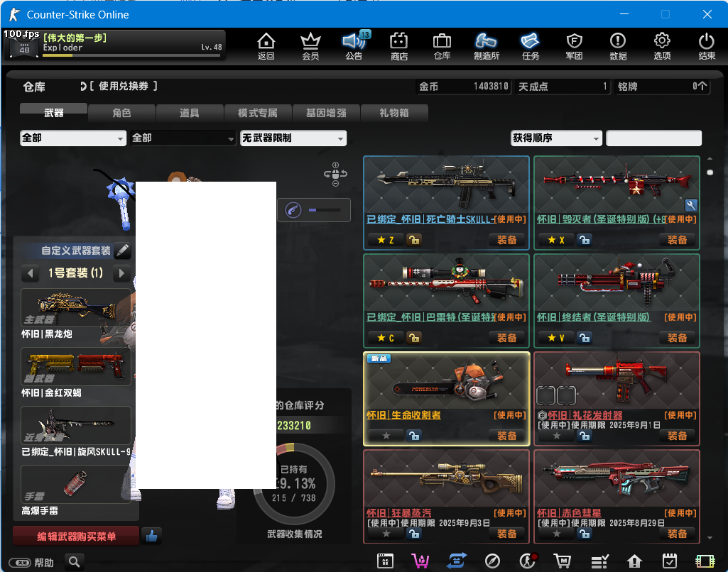Select the 高爆手雷 grenade slot
The image size is (728, 572).
[76, 484]
